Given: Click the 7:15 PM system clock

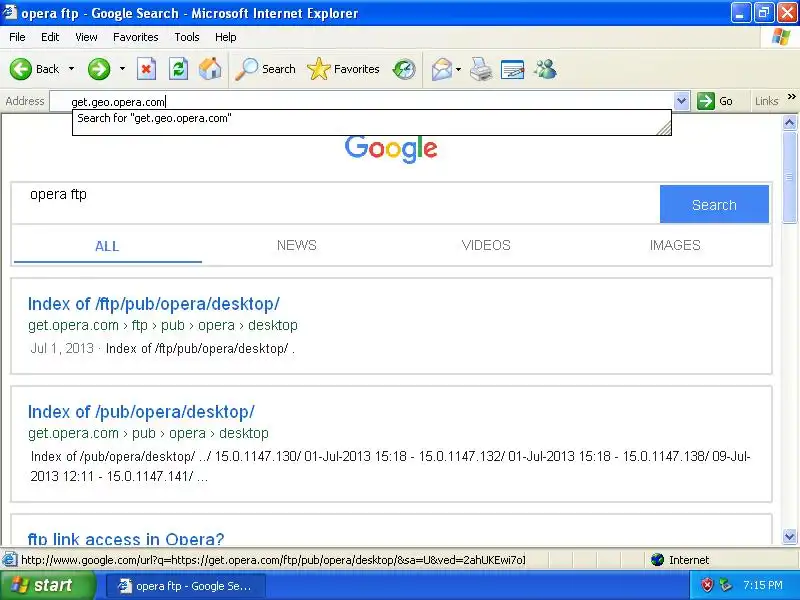Looking at the screenshot, I should click(763, 585).
